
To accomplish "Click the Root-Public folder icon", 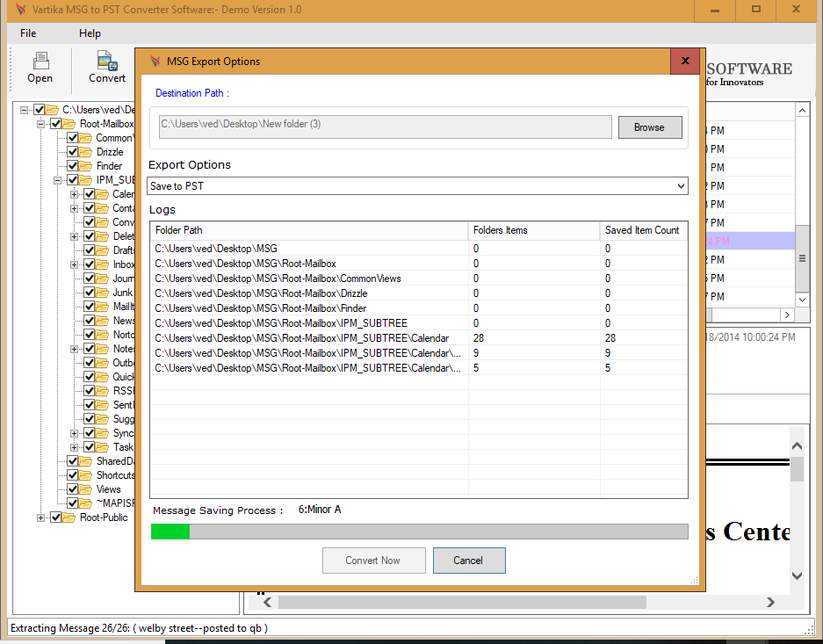I will (69, 517).
